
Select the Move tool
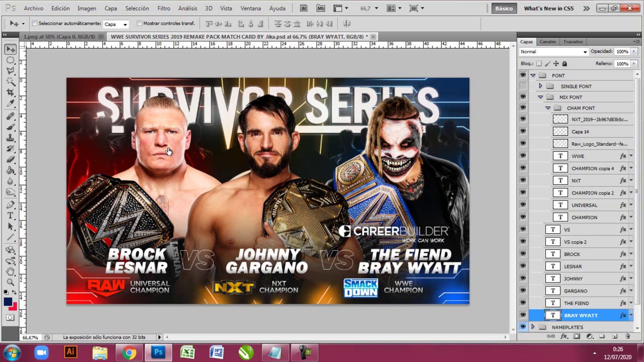[x=11, y=49]
